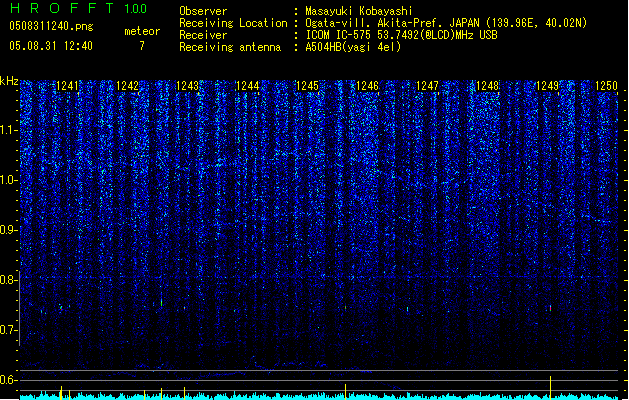Click the 0.8 kHz axis tick label
Viewport: 629px width, 400px height.
pos(9,280)
